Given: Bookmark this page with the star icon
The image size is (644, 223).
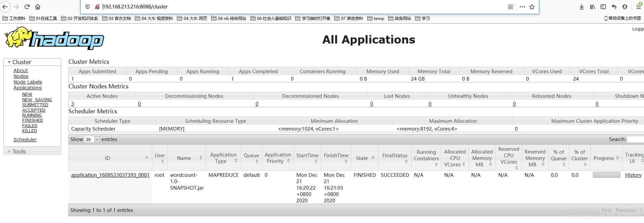Looking at the screenshot, I should [532, 7].
